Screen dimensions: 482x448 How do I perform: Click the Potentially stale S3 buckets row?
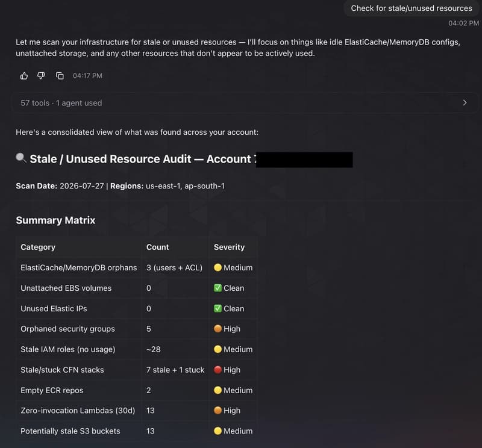pos(137,431)
